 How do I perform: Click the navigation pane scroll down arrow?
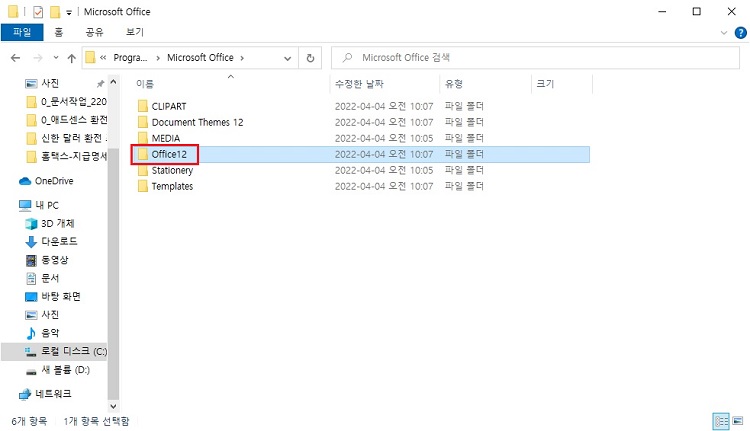click(113, 406)
